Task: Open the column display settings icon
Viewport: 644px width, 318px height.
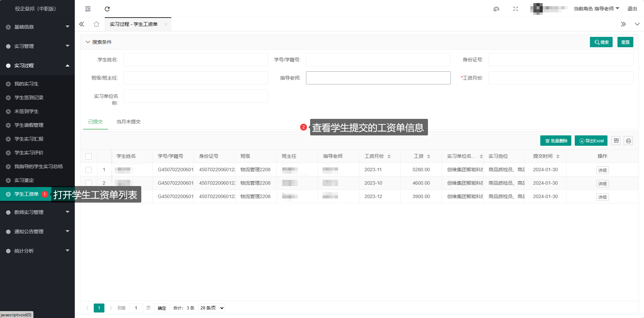Action: 616,141
